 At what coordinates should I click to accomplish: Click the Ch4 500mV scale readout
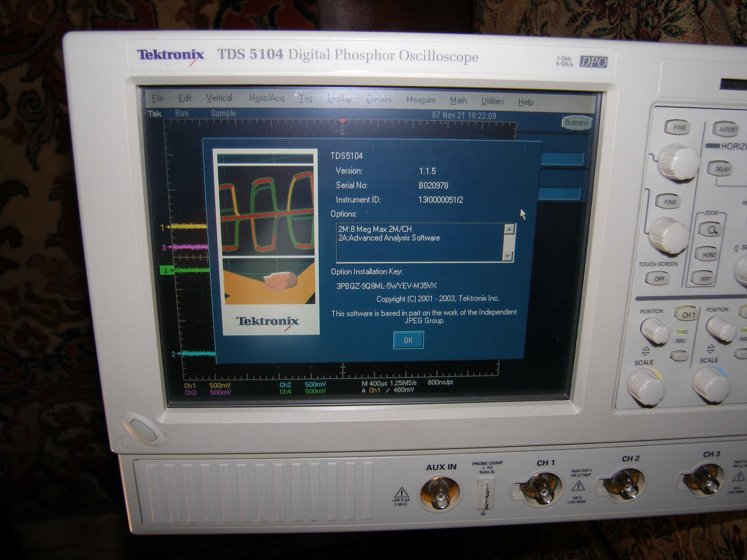pos(303,392)
